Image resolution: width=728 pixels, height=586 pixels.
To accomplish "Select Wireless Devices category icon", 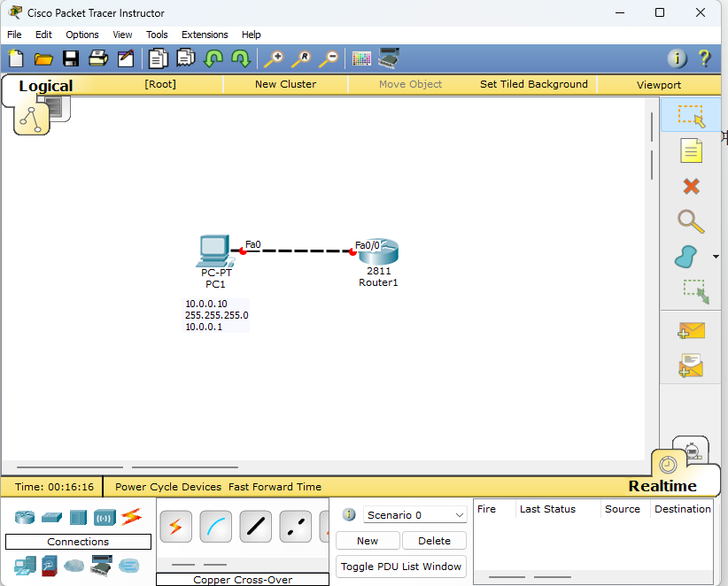I will click(105, 517).
